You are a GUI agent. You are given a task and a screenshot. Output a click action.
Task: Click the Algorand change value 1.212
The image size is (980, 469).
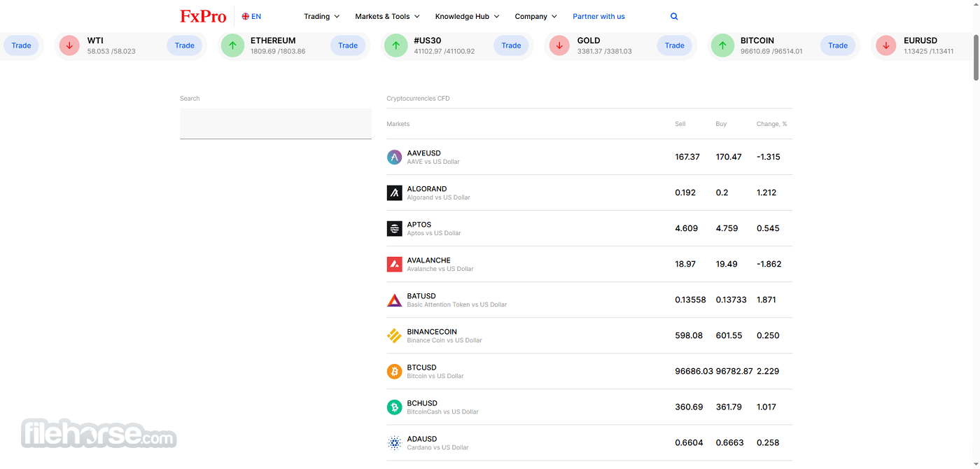click(766, 192)
